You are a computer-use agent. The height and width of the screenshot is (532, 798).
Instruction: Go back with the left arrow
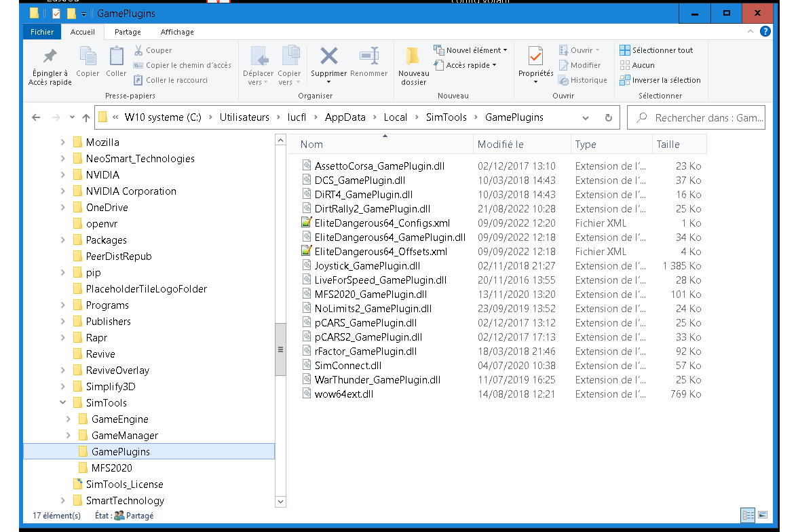click(36, 117)
